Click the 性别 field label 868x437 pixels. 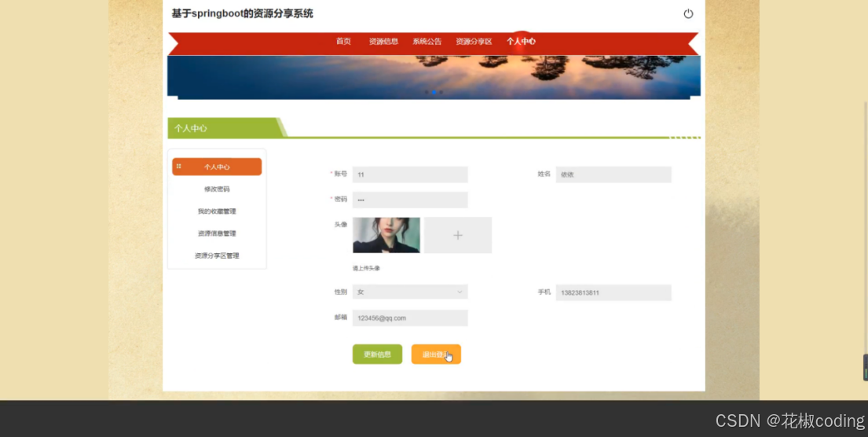340,292
